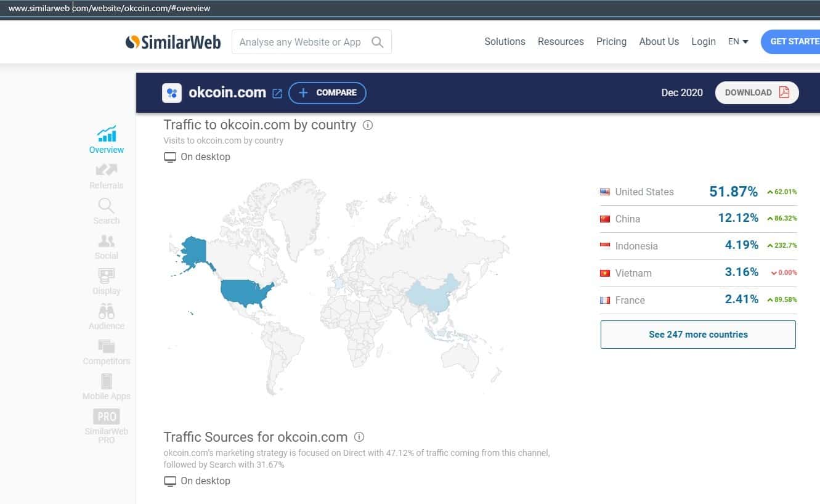Open the EN language dropdown
This screenshot has width=820, height=504.
point(738,42)
